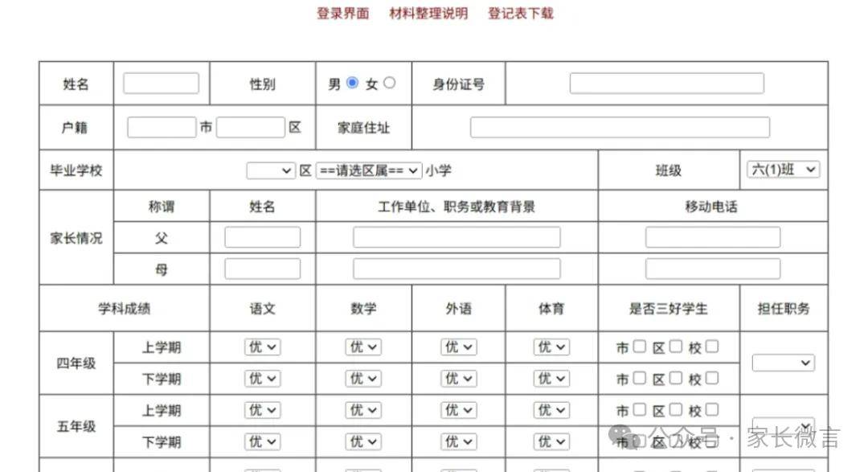Image resolution: width=868 pixels, height=472 pixels.
Task: Click the mother's 工作单位 input field
Action: coord(457,269)
